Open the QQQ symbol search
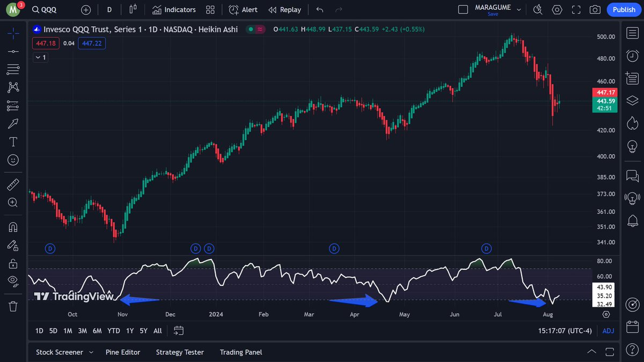Viewport: 644px width, 362px height. (x=45, y=10)
